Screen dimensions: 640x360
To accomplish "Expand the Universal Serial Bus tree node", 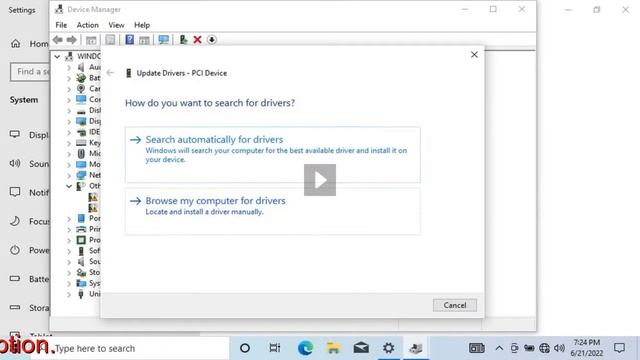I will tap(69, 294).
